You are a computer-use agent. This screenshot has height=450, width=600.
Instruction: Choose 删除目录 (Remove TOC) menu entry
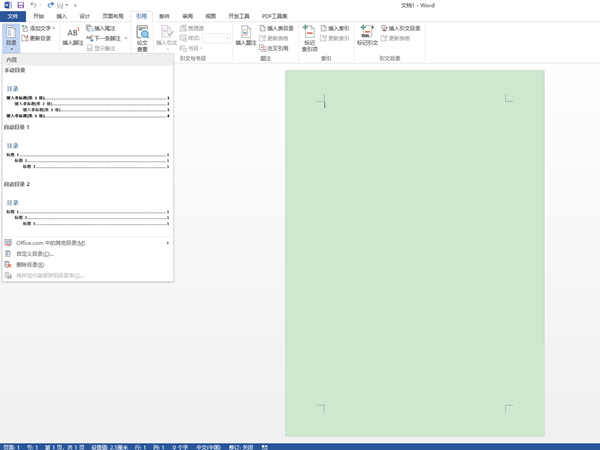tap(30, 265)
